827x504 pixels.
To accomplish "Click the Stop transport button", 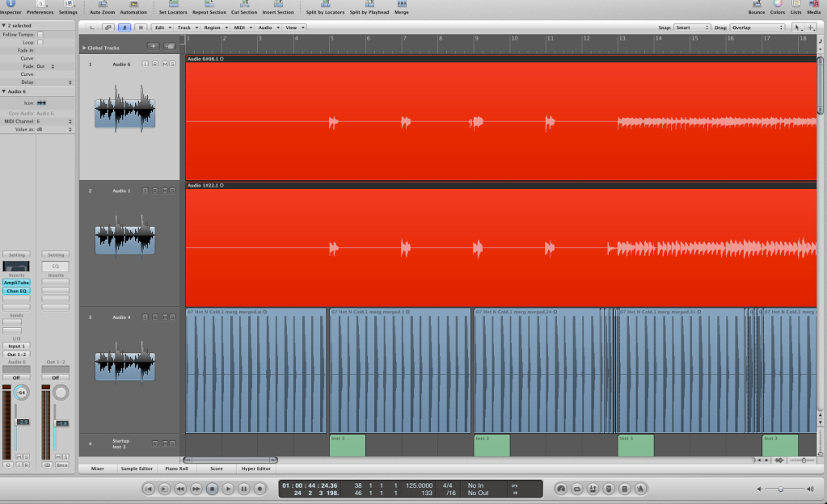I will (x=212, y=489).
